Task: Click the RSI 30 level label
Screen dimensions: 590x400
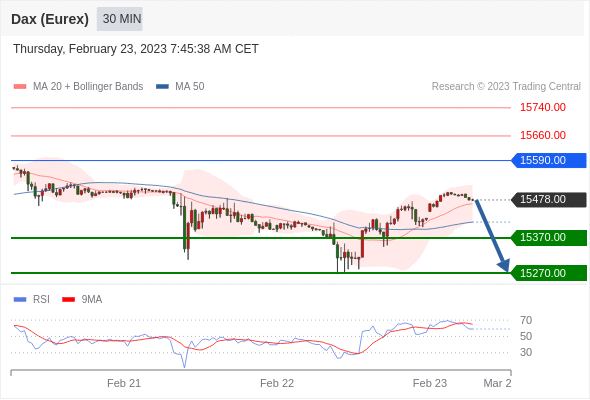Action: point(526,353)
